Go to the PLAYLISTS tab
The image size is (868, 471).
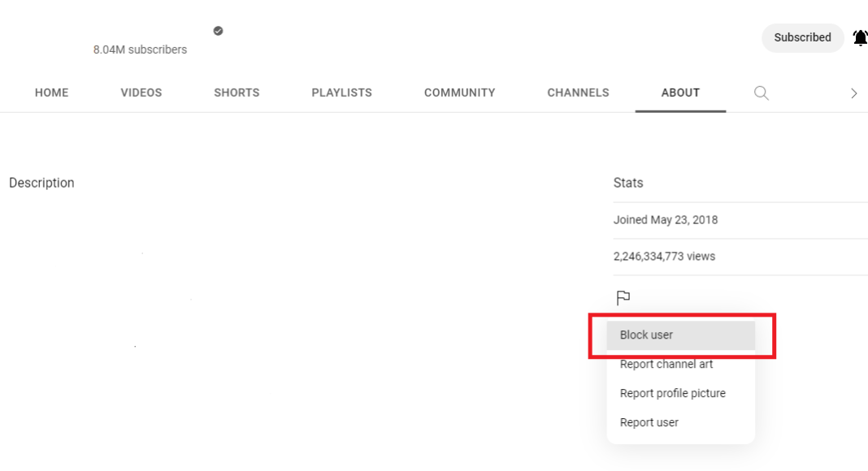click(341, 93)
